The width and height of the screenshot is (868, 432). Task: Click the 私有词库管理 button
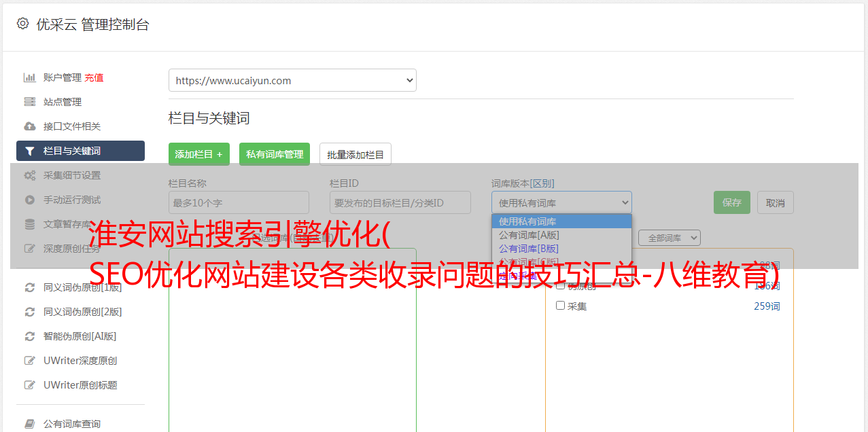point(275,154)
